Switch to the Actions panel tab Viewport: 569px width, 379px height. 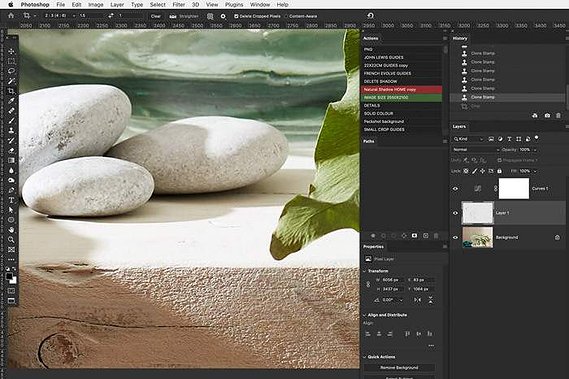pos(371,38)
